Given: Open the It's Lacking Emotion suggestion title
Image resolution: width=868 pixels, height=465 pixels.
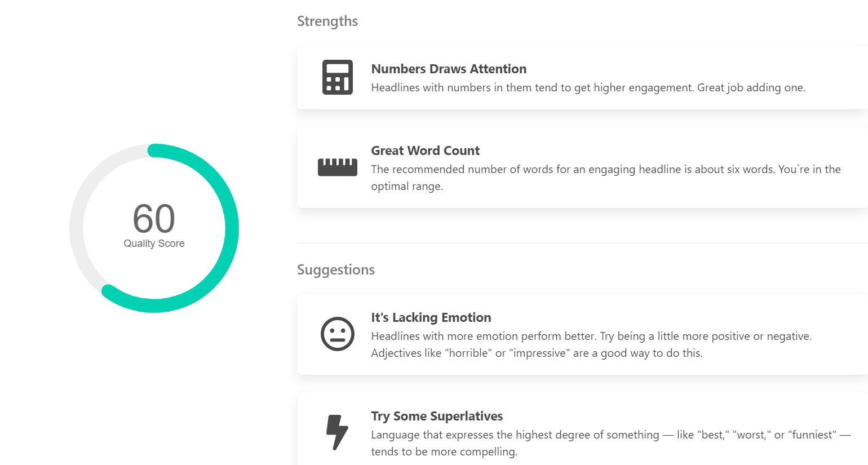Looking at the screenshot, I should tap(431, 317).
